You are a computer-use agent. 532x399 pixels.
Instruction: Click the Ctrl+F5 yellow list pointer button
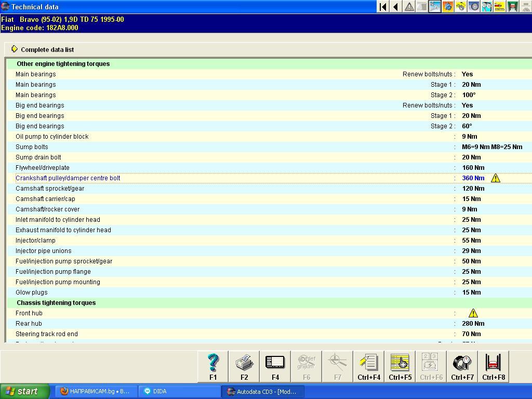[x=400, y=366]
